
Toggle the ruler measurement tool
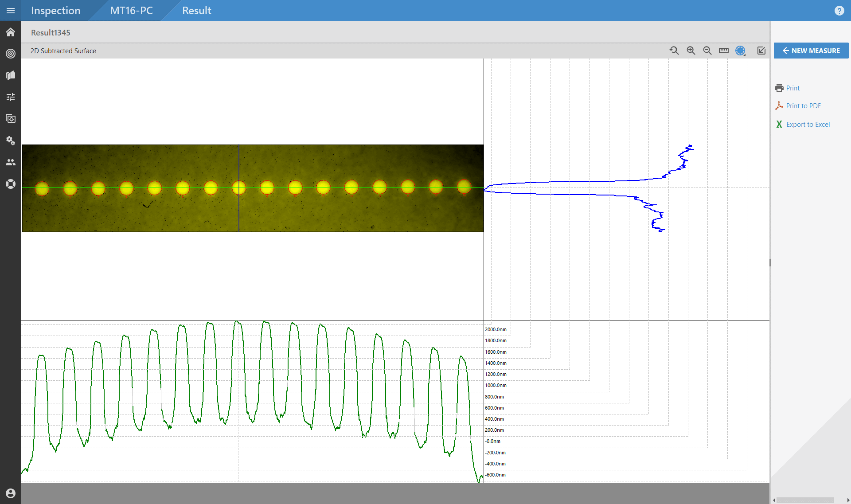click(724, 51)
